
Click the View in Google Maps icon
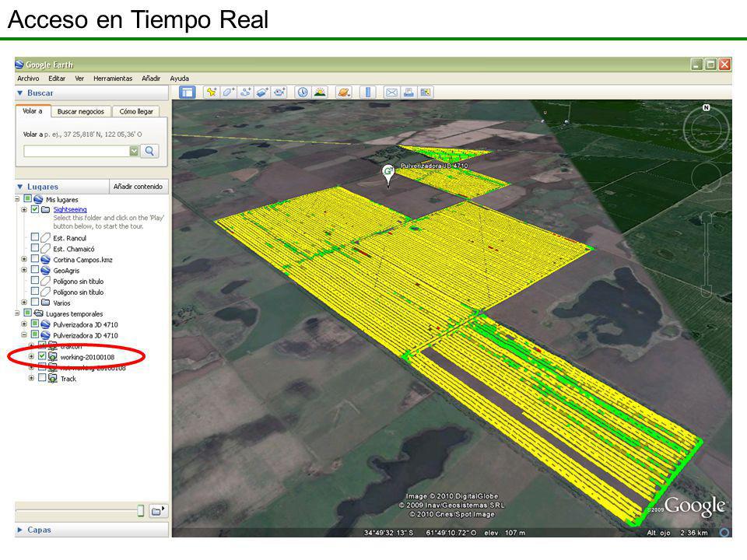426,93
